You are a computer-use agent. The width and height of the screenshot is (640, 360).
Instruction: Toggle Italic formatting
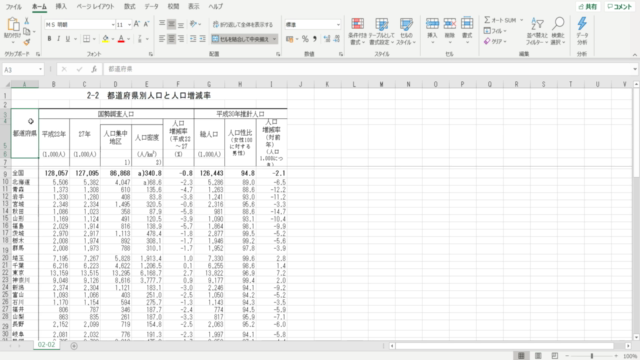[58, 39]
